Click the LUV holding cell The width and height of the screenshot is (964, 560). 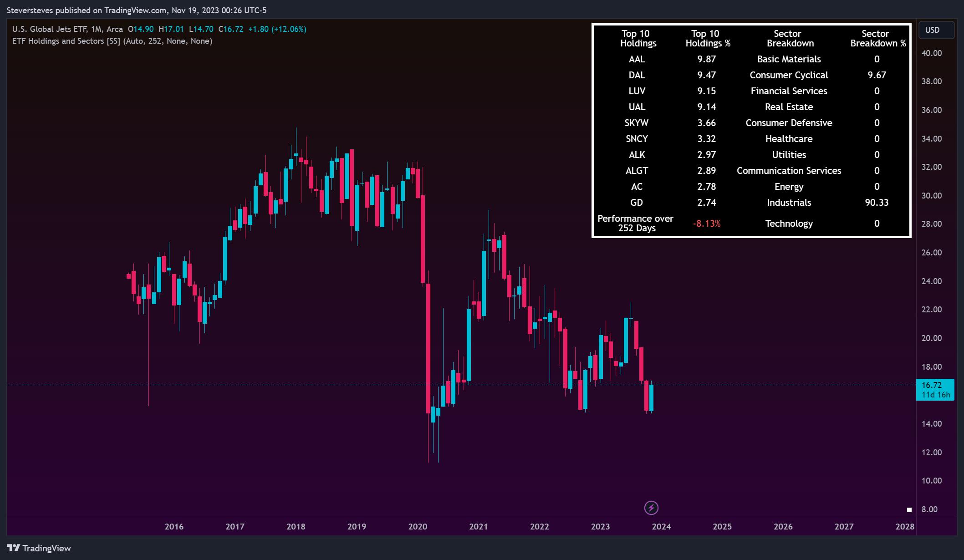click(637, 91)
